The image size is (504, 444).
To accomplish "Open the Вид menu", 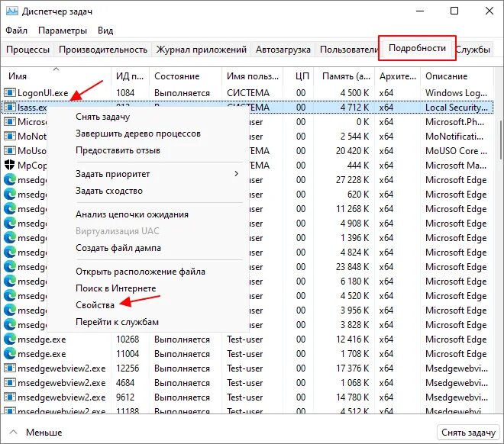I will [x=105, y=31].
